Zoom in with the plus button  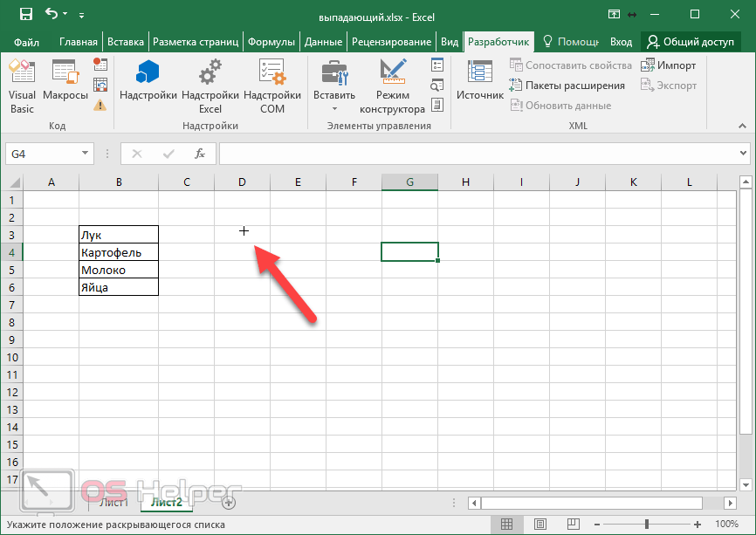click(698, 525)
